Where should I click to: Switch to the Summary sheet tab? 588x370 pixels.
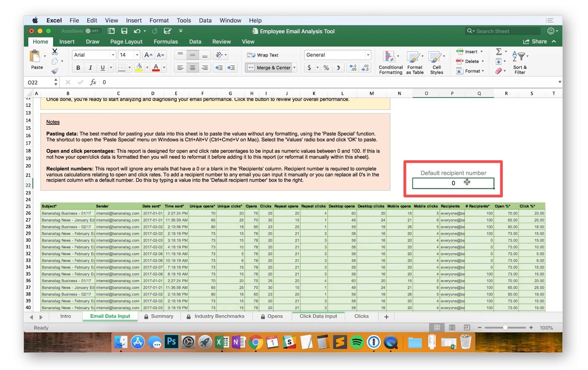[159, 316]
